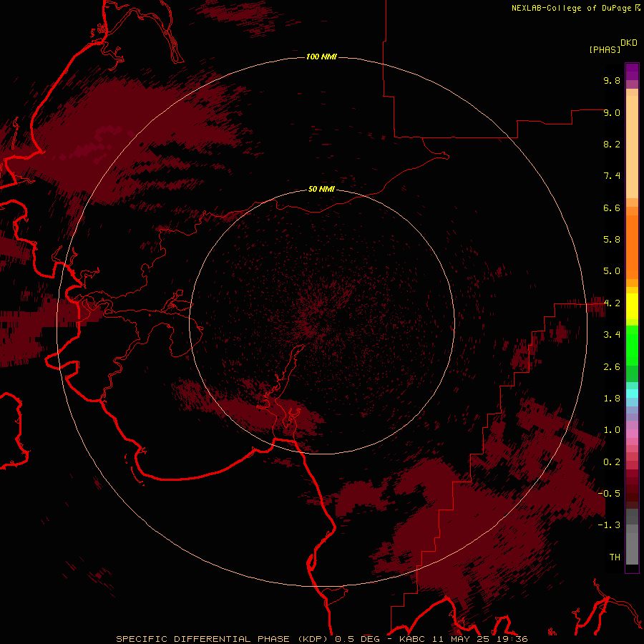Click the DKD label above the color scale
The image size is (644, 644).
point(629,43)
